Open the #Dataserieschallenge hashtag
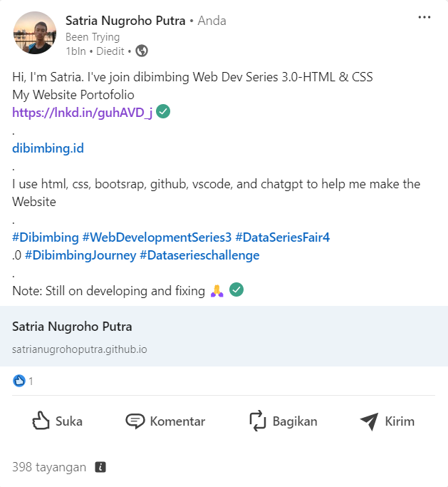Image resolution: width=448 pixels, height=487 pixels. tap(199, 255)
